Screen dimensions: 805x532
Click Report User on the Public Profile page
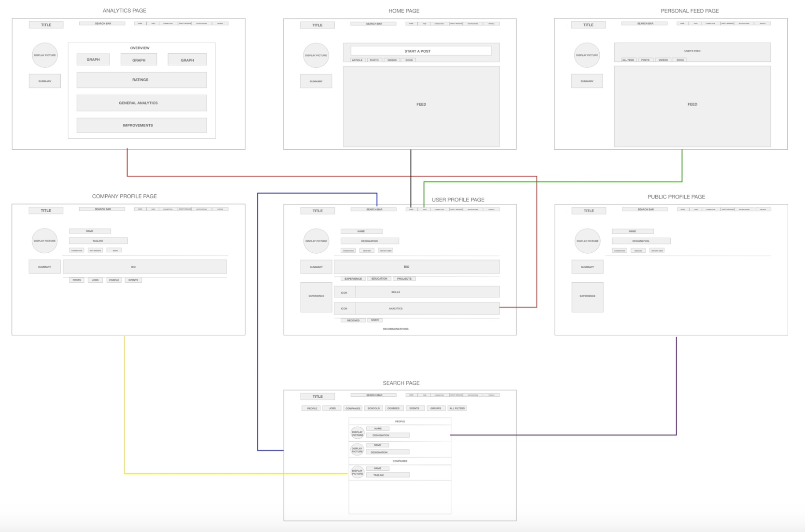tap(657, 251)
